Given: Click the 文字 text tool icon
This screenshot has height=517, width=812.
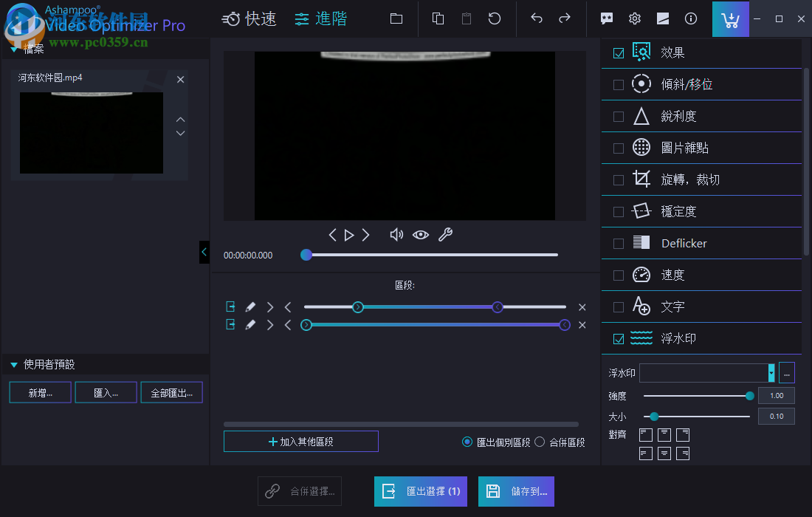Looking at the screenshot, I should click(641, 306).
